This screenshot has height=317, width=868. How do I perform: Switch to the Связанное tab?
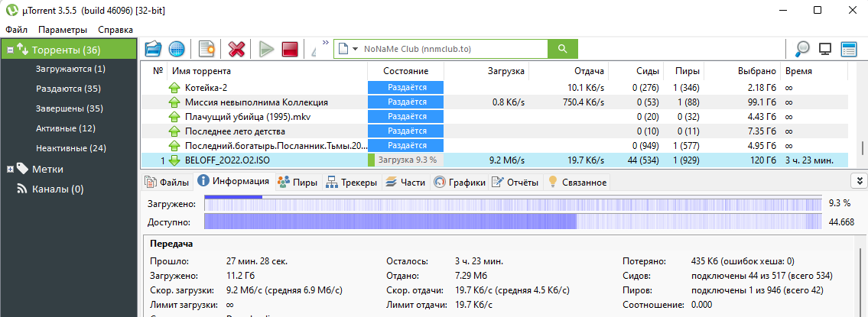(577, 182)
